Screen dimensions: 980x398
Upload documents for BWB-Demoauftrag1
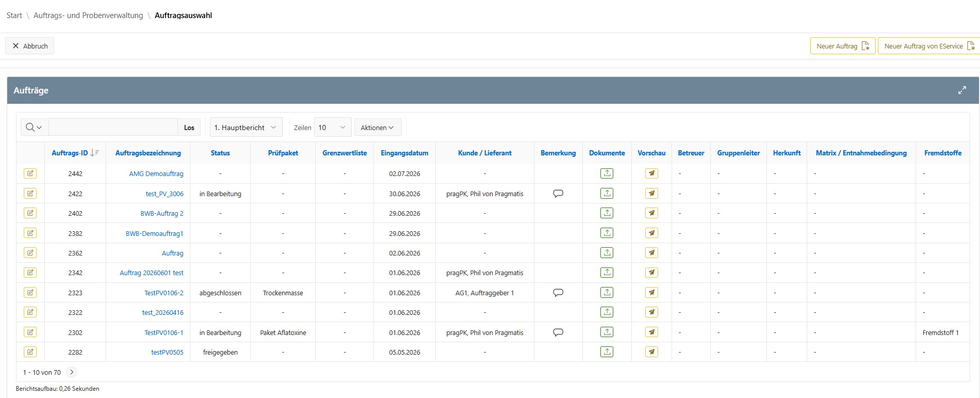607,233
